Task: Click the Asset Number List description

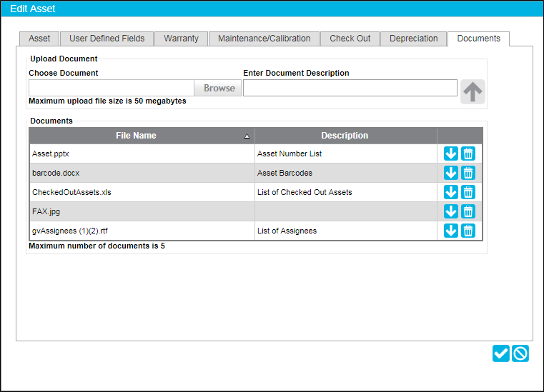Action: click(290, 154)
